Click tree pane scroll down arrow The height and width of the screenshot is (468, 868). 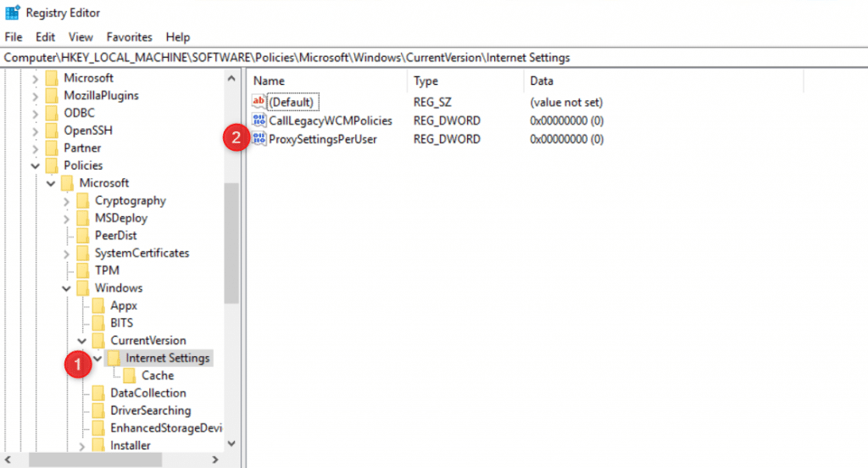coord(231,443)
